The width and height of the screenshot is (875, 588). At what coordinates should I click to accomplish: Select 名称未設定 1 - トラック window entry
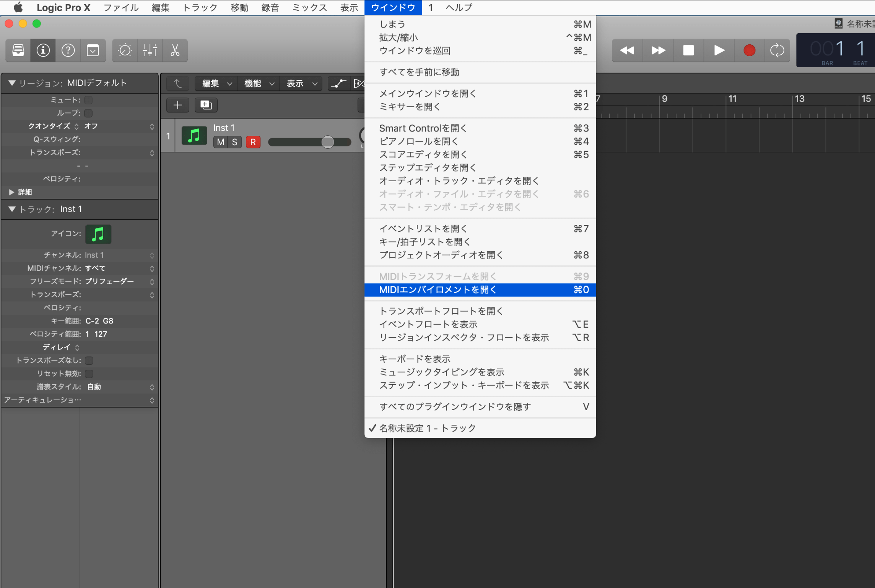point(480,428)
